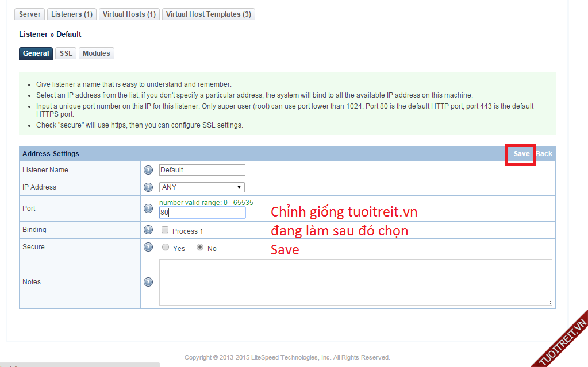Open the Listeners (1) tab
588x367 pixels.
(x=72, y=14)
